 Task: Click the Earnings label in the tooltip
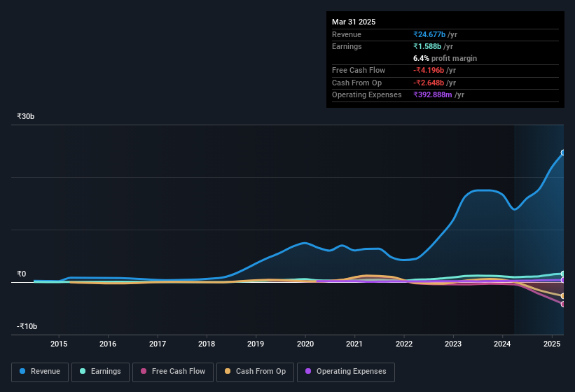point(347,46)
